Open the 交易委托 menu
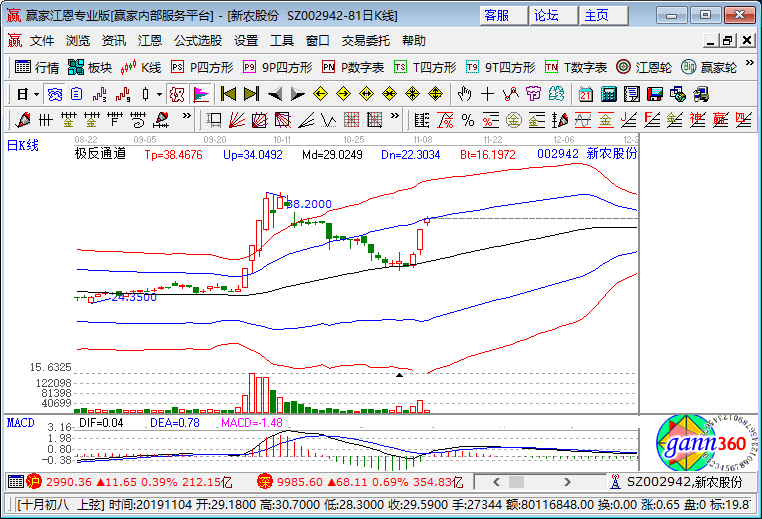 click(365, 41)
